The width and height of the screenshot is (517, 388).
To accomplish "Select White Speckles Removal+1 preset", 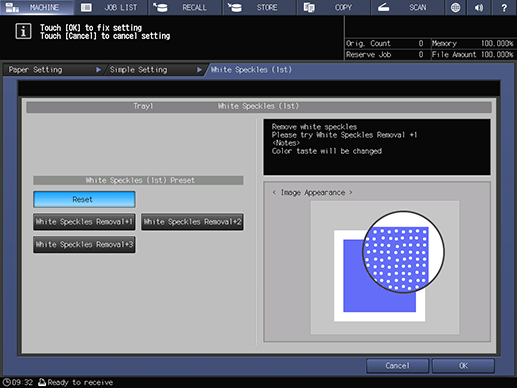I will 84,222.
